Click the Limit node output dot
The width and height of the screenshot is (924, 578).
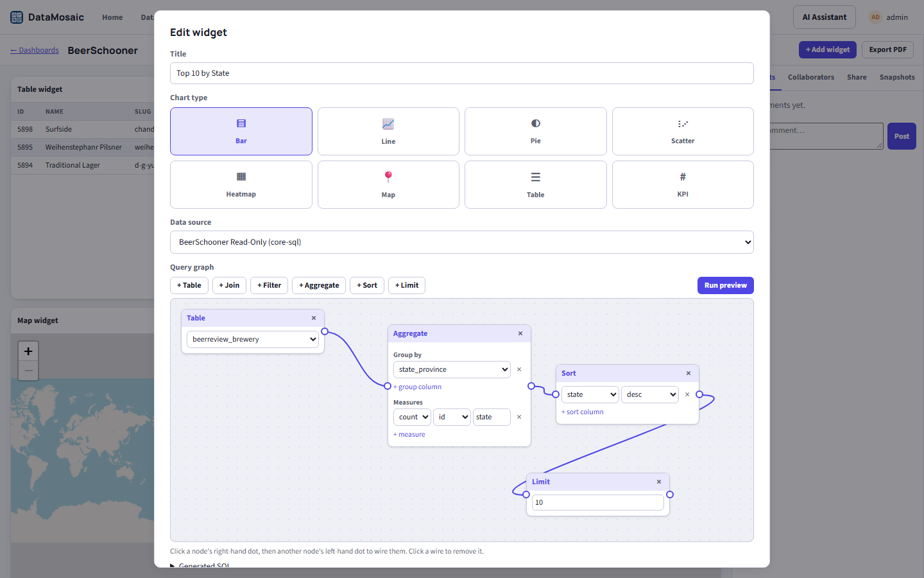670,495
